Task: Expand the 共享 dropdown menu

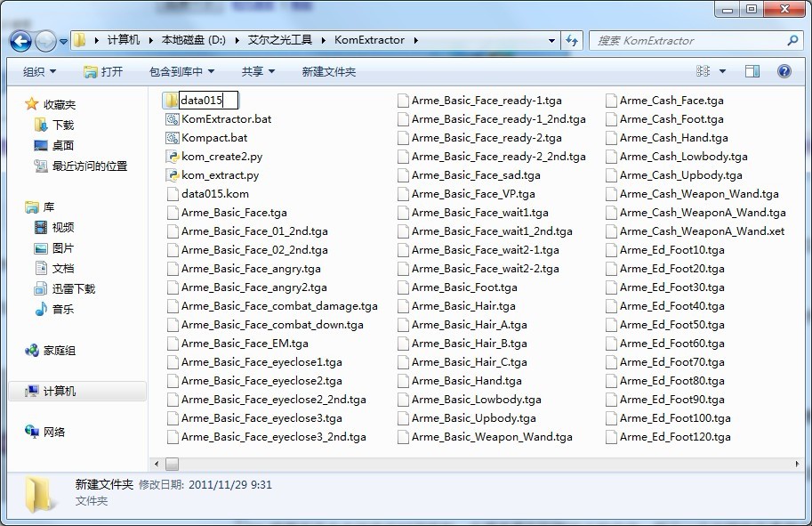Action: (258, 71)
